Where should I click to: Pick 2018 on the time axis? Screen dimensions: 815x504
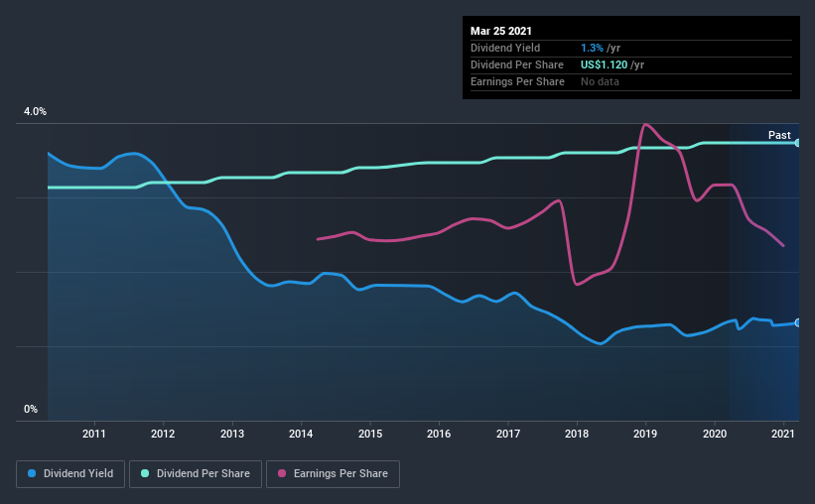pyautogui.click(x=577, y=434)
